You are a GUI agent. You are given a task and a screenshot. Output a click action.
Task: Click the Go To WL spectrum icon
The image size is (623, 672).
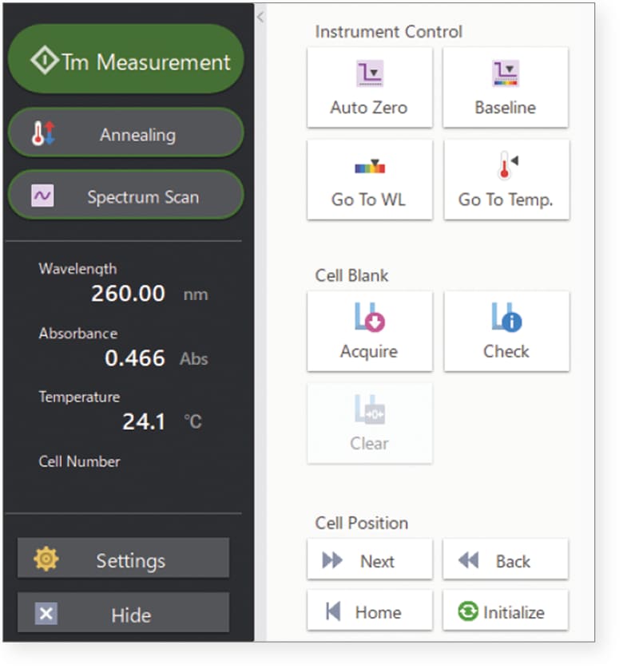coord(370,166)
